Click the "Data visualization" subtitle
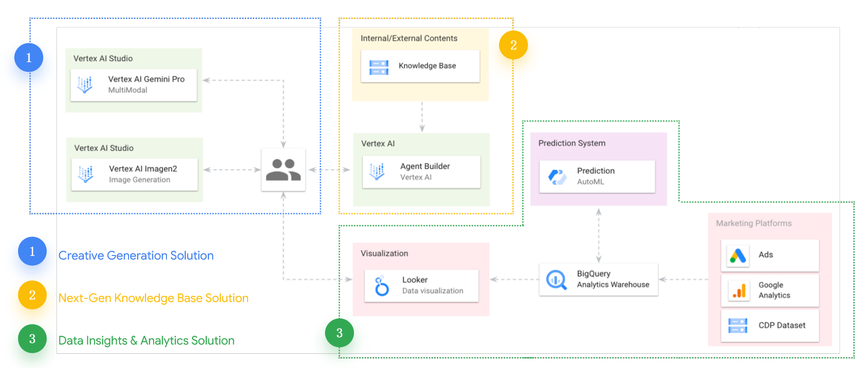 433,291
